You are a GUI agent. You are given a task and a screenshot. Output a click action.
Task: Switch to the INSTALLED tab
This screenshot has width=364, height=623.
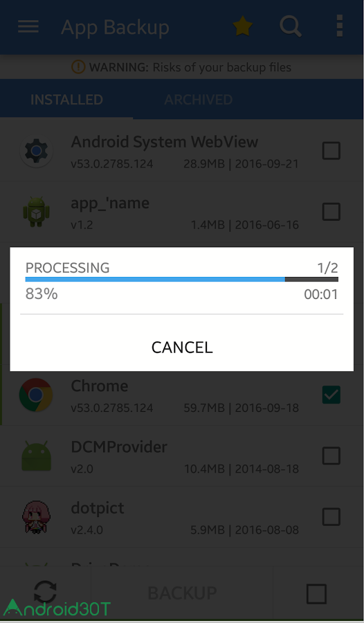pyautogui.click(x=66, y=99)
